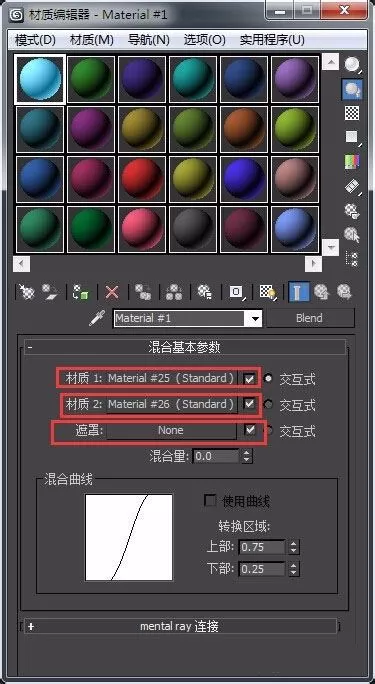Click the red X Reset Material icon
The image size is (375, 684).
112,292
